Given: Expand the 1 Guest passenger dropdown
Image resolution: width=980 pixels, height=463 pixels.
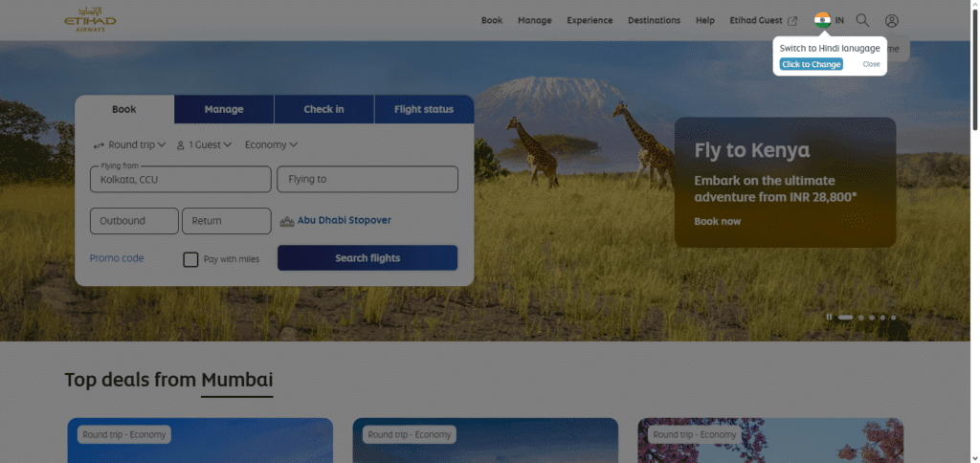Looking at the screenshot, I should click(204, 145).
